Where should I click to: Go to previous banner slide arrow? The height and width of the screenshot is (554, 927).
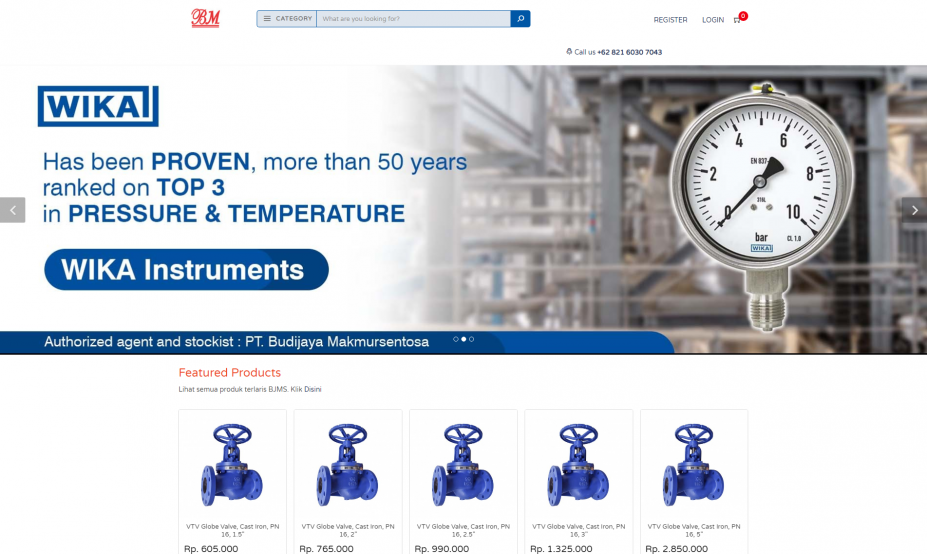coord(12,210)
